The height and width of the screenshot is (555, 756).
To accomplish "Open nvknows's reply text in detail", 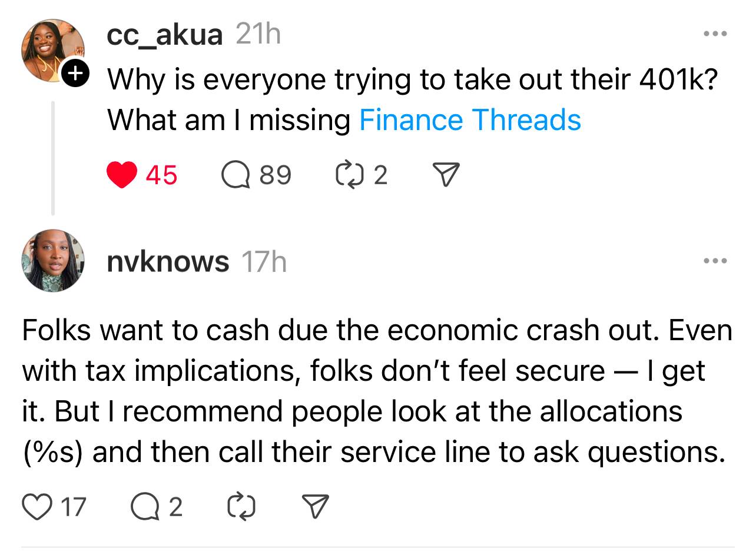I will [377, 391].
